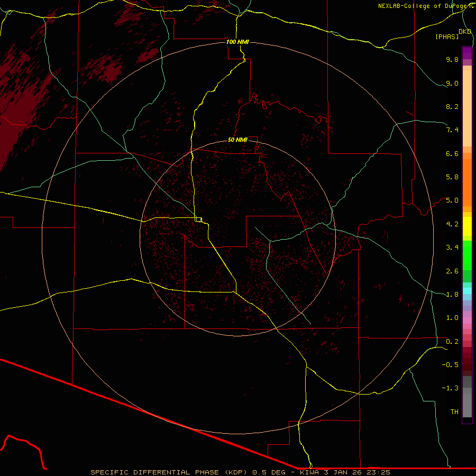Click the KIWA station identifier in caption
This screenshot has width=476, height=476.
(x=309, y=472)
